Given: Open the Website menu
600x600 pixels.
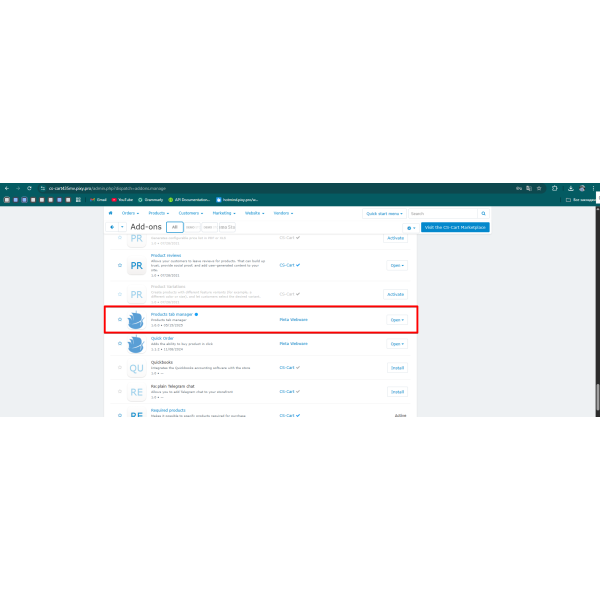Looking at the screenshot, I should click(254, 213).
